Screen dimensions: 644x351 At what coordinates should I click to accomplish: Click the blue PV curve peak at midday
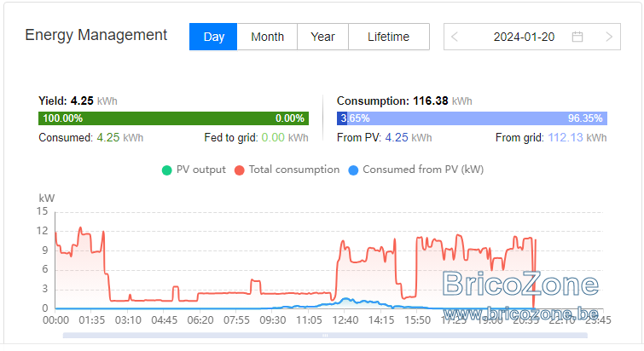(345, 299)
